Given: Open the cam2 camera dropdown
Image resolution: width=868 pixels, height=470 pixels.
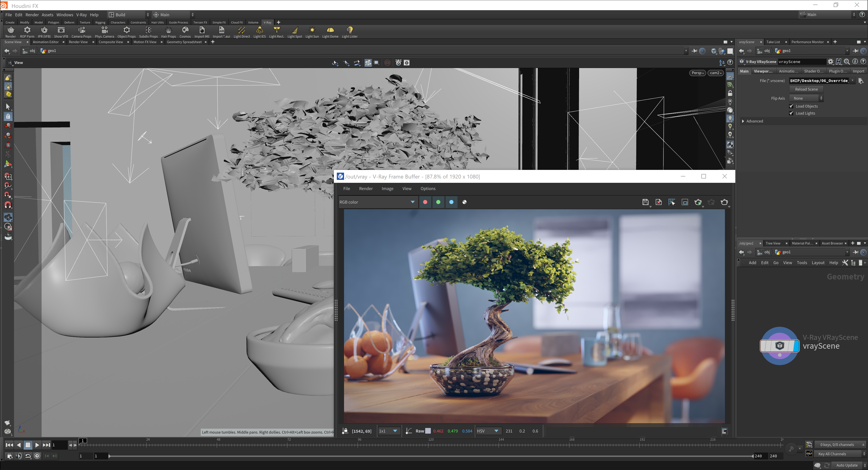Looking at the screenshot, I should pos(715,73).
